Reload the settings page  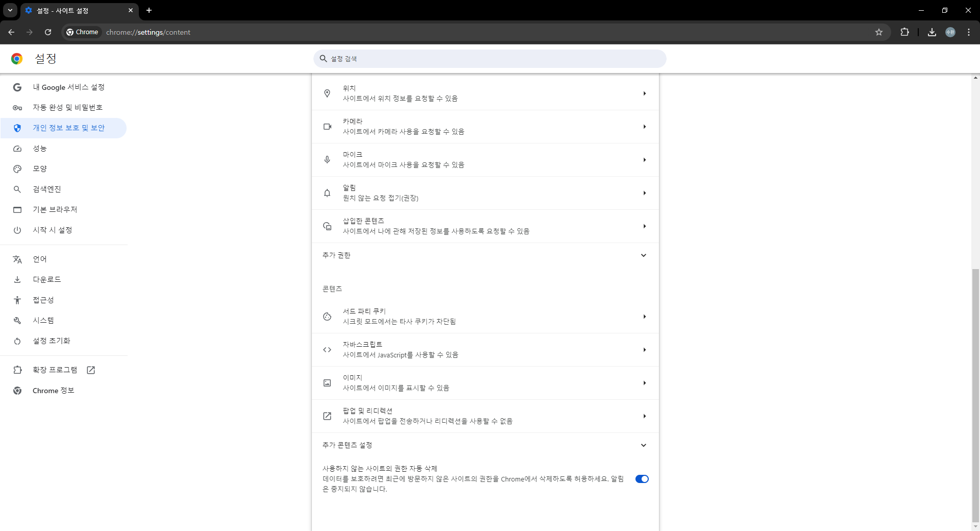48,32
